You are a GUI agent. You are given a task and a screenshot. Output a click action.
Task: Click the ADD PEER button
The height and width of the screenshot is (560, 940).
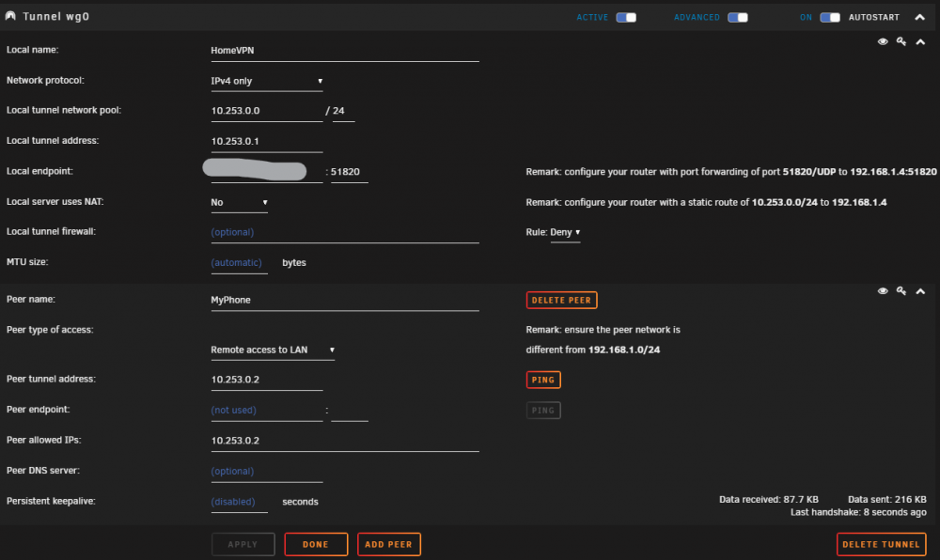point(389,544)
